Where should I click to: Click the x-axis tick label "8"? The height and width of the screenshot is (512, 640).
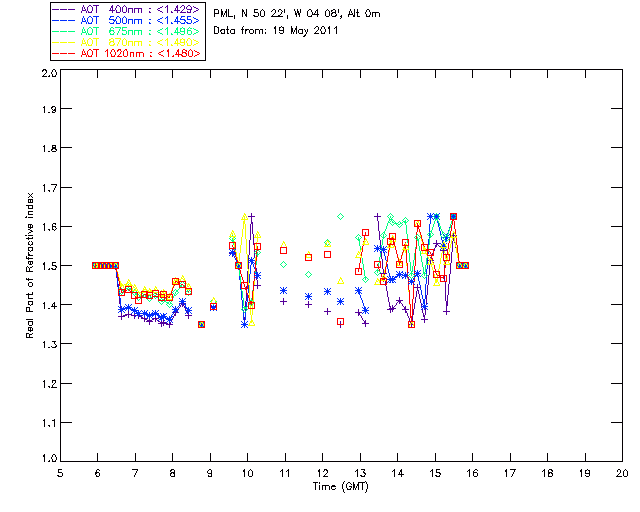173,473
